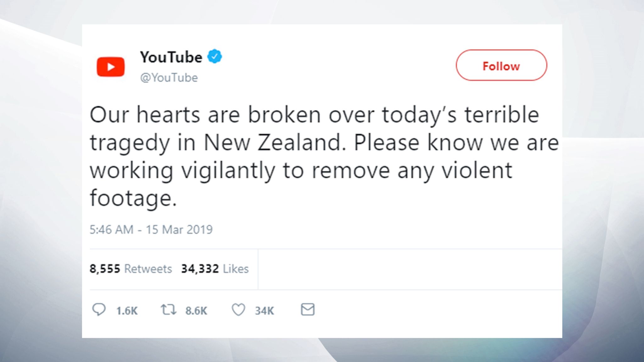The image size is (644, 362).
Task: Click the words "New Zealand" in tweet
Action: [272, 143]
